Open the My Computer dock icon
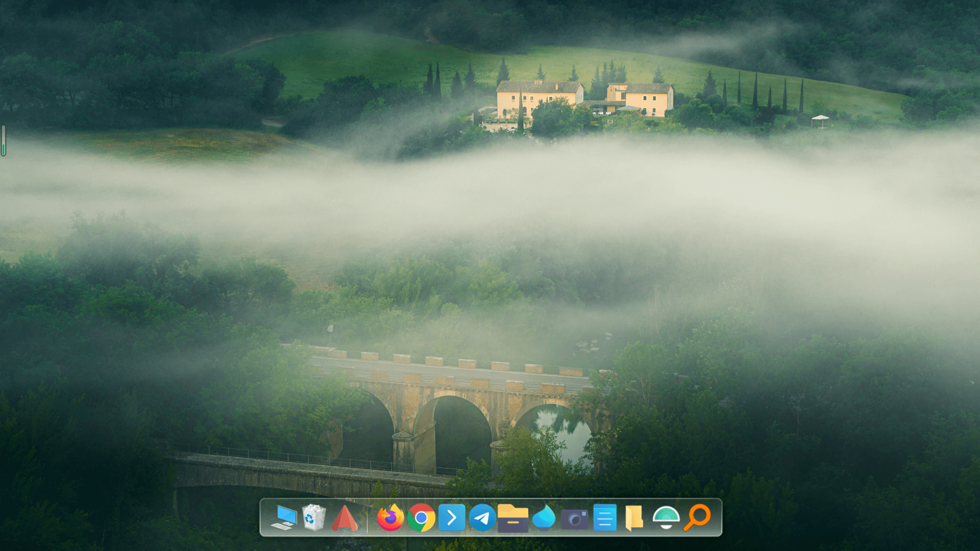Screen dimensions: 980x551 tap(283, 518)
